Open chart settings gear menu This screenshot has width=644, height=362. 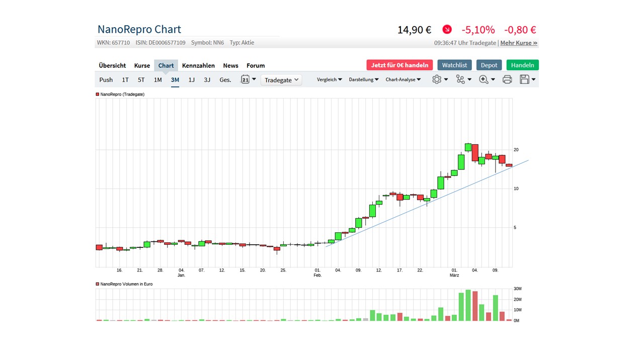[440, 79]
